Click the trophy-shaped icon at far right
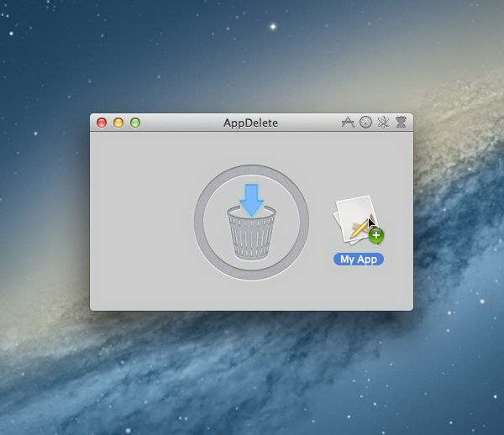The width and height of the screenshot is (504, 435). coord(402,123)
